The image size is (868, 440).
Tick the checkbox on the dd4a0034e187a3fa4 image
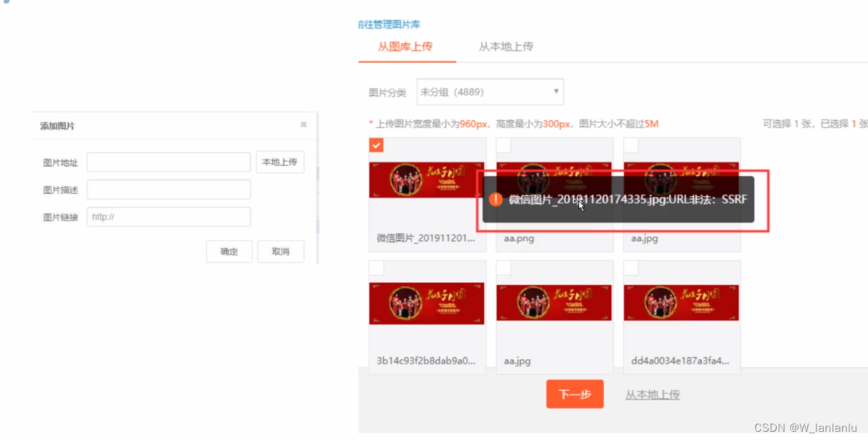(x=631, y=268)
